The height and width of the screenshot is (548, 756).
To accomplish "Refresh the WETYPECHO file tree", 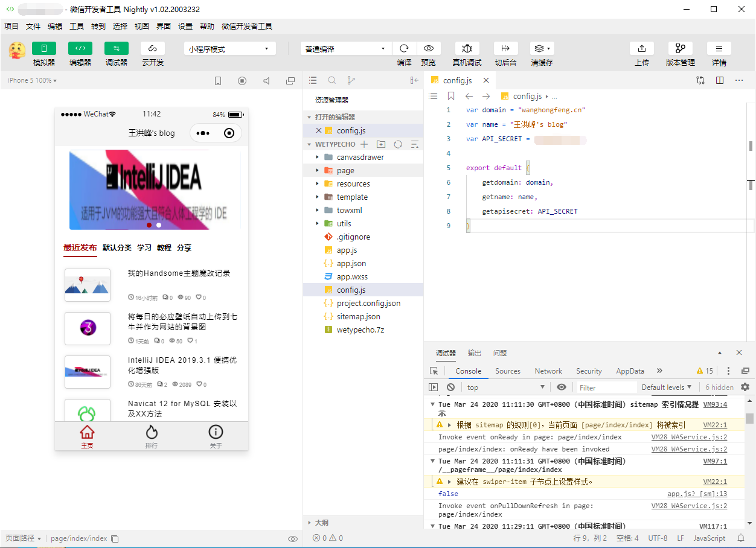I will [398, 144].
